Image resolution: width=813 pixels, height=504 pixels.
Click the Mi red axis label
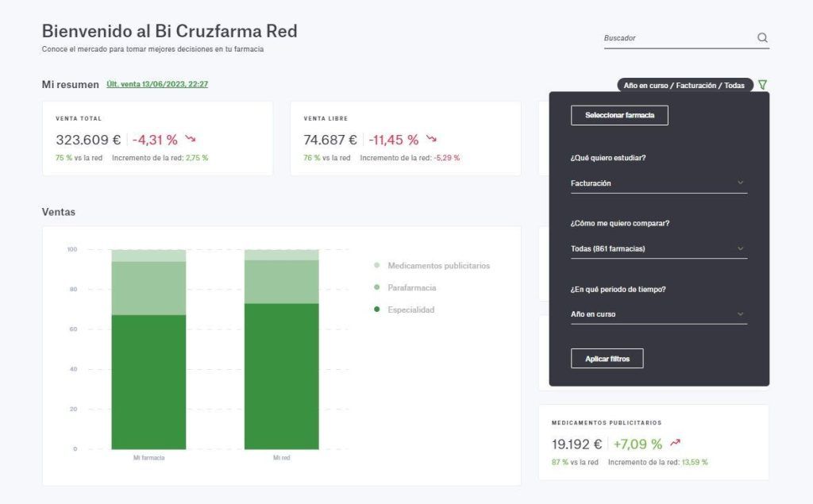[282, 458]
